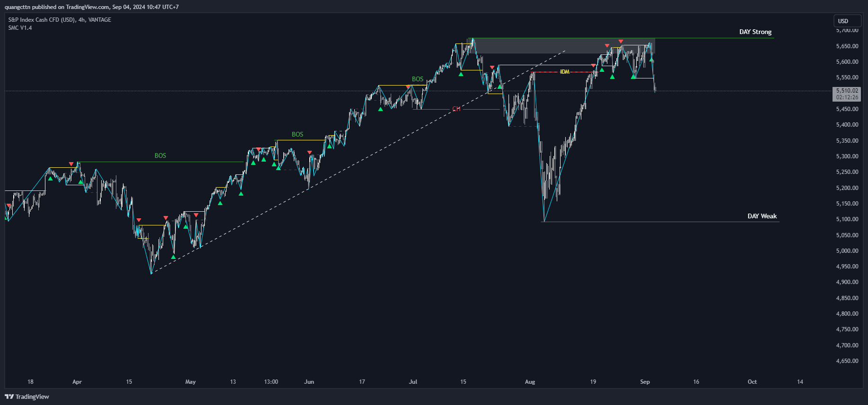Click the 5,150.00 price axis label

point(847,204)
